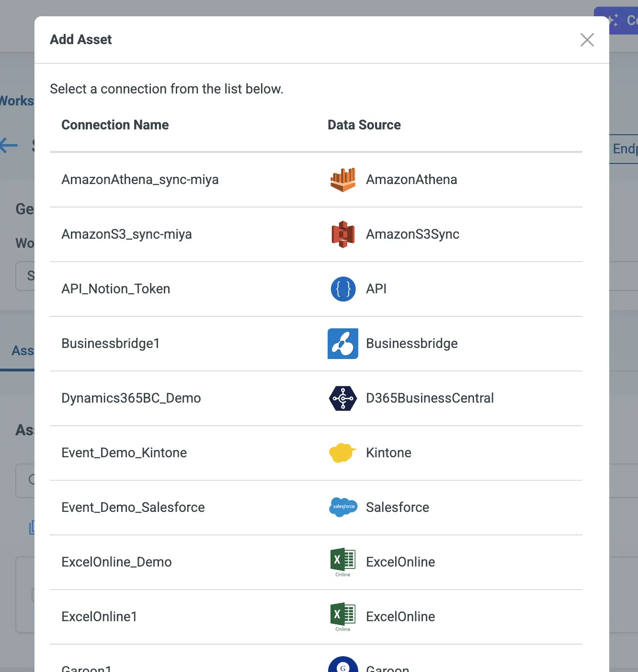Click the ExcelOnline icon in ExcelOnline1 row
The image size is (638, 672).
tap(343, 616)
